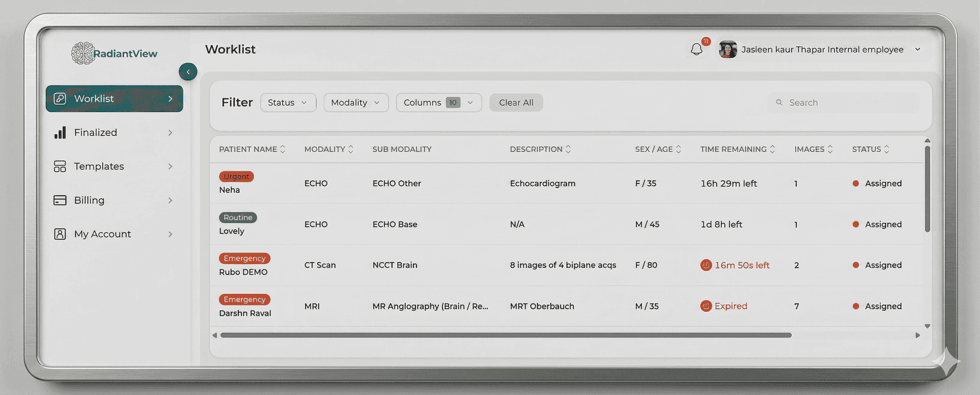This screenshot has height=395, width=980.
Task: Click the clock icon beside 16m 50s left
Action: pos(706,265)
